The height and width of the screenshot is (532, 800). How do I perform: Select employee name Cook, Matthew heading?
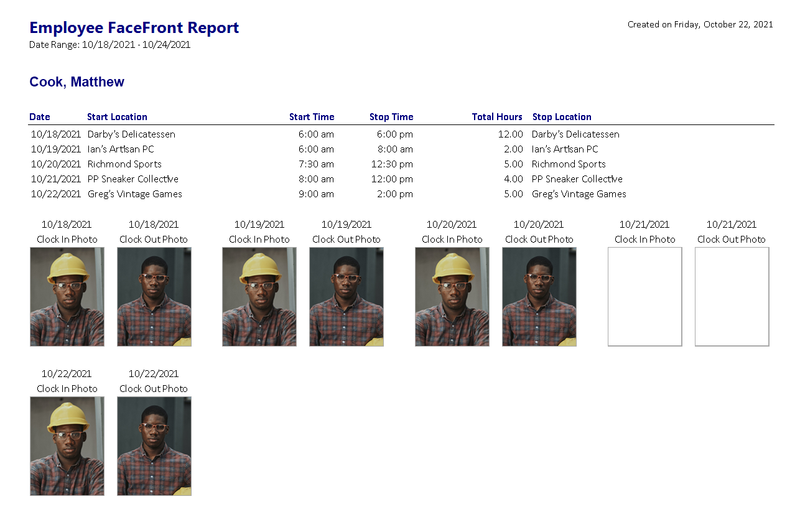77,82
